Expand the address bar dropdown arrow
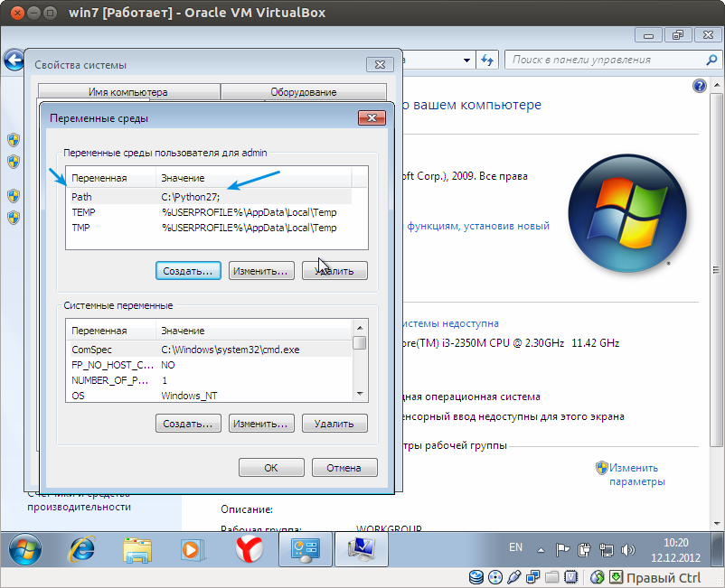This screenshot has width=725, height=588. pyautogui.click(x=466, y=60)
